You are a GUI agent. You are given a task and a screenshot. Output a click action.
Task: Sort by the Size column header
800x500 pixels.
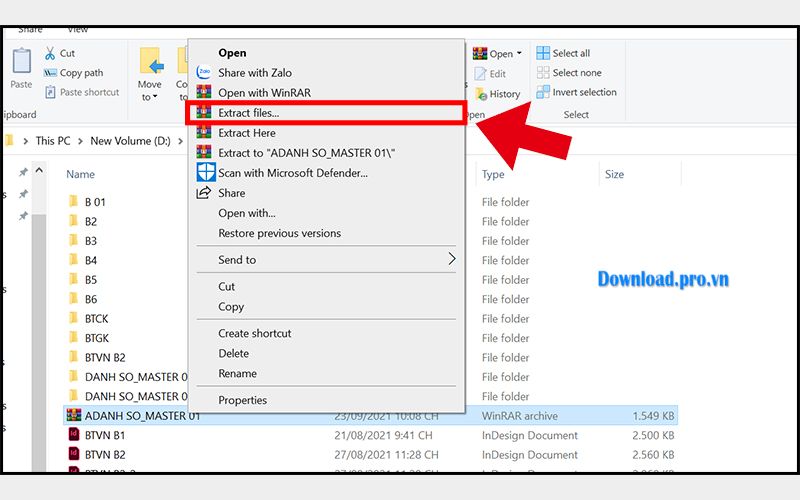(614, 174)
